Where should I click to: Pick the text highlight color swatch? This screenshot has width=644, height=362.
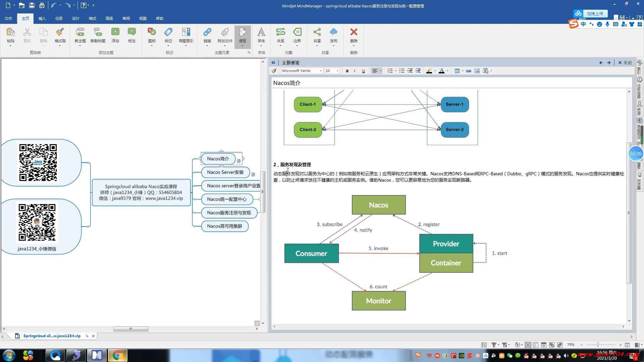pyautogui.click(x=429, y=71)
